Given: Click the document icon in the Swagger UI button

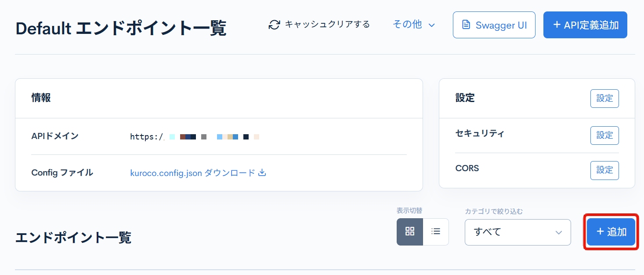Looking at the screenshot, I should pos(467,25).
